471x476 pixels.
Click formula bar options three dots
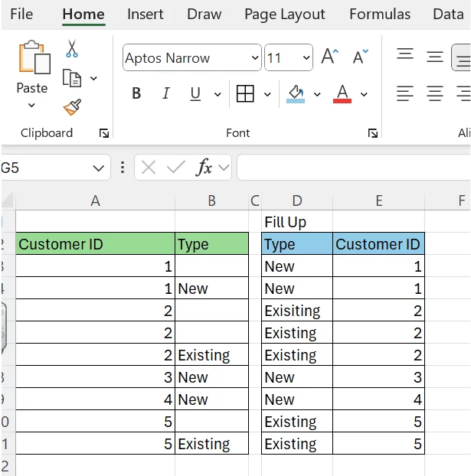click(123, 168)
